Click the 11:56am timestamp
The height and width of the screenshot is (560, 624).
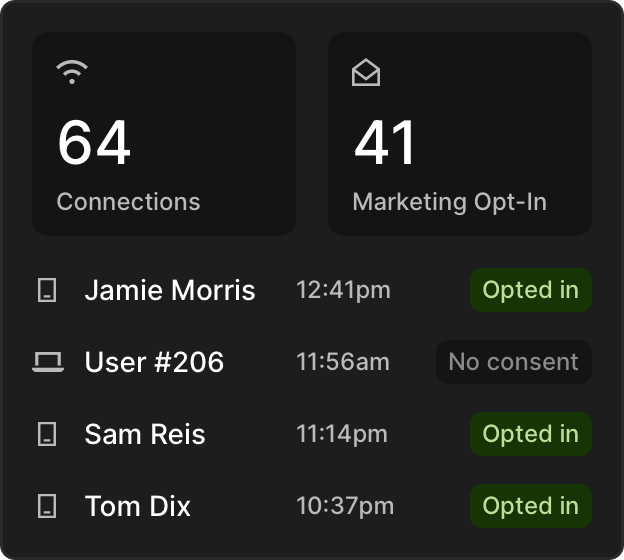(x=343, y=362)
